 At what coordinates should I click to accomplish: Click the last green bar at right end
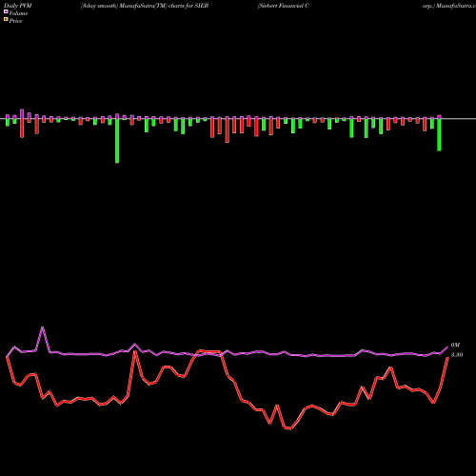click(x=439, y=135)
